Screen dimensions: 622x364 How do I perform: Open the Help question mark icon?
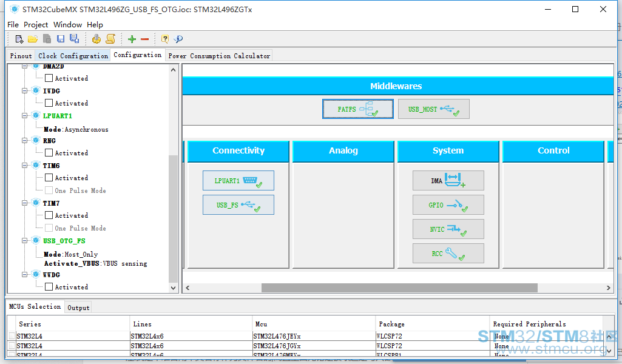pyautogui.click(x=165, y=39)
